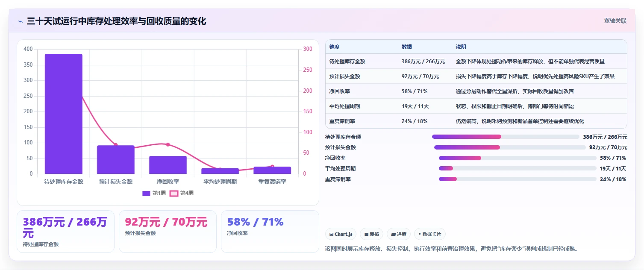Image resolution: width=644 pixels, height=270 pixels.
Task: Click the pink right axis value 300
Action: [308, 49]
